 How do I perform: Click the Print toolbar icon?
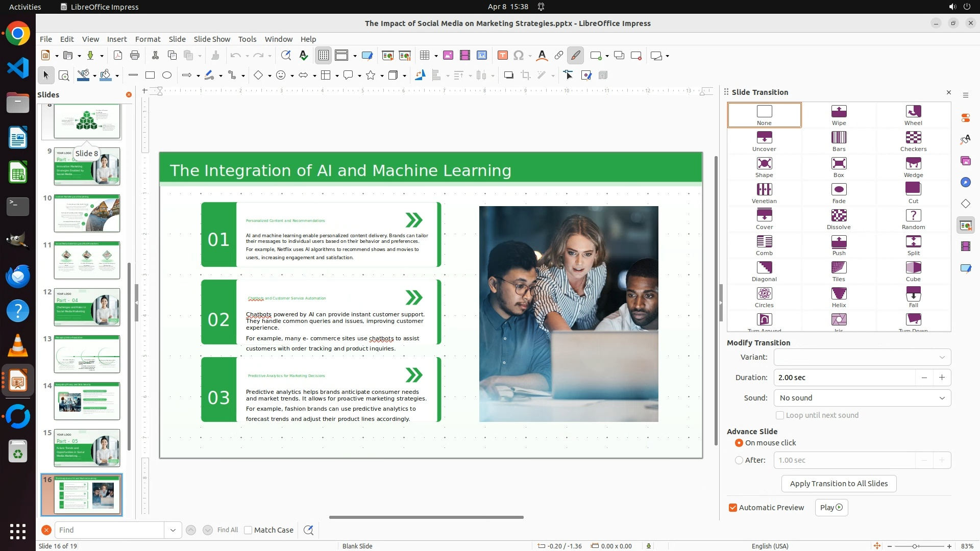[135, 56]
